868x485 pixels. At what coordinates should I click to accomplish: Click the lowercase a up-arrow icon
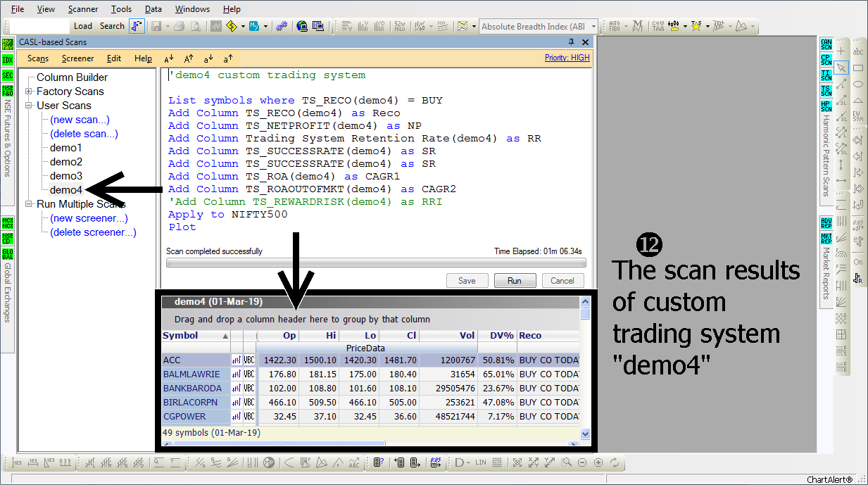pyautogui.click(x=228, y=59)
